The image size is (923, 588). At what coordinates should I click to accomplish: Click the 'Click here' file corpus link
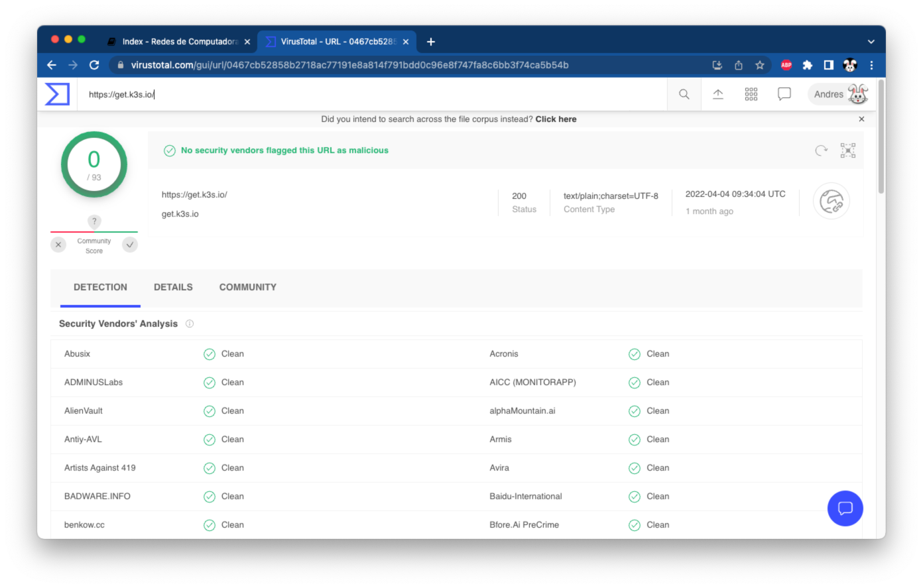[x=556, y=119]
